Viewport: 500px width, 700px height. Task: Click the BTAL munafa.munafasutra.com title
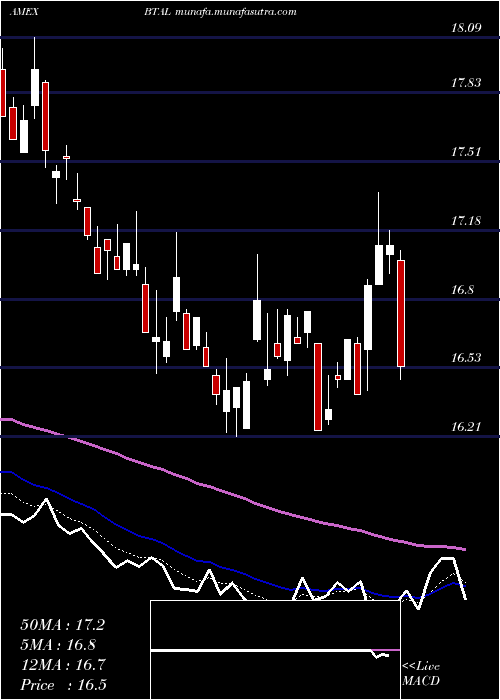tap(220, 12)
